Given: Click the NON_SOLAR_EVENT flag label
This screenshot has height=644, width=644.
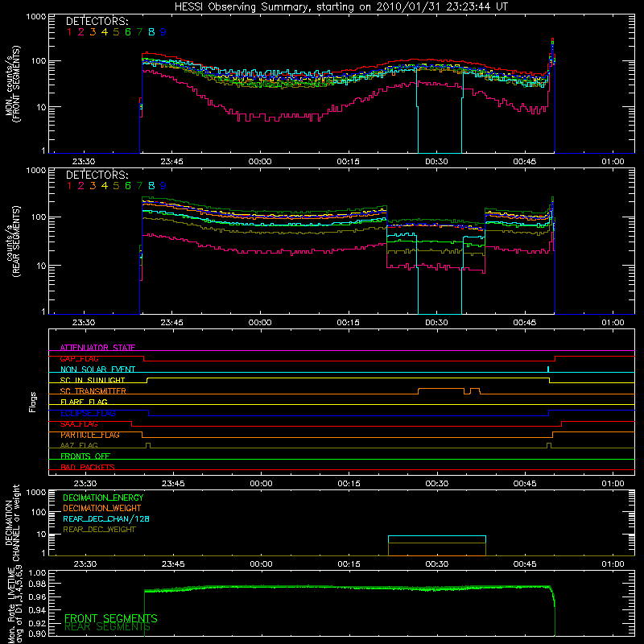Looking at the screenshot, I should 97,369.
